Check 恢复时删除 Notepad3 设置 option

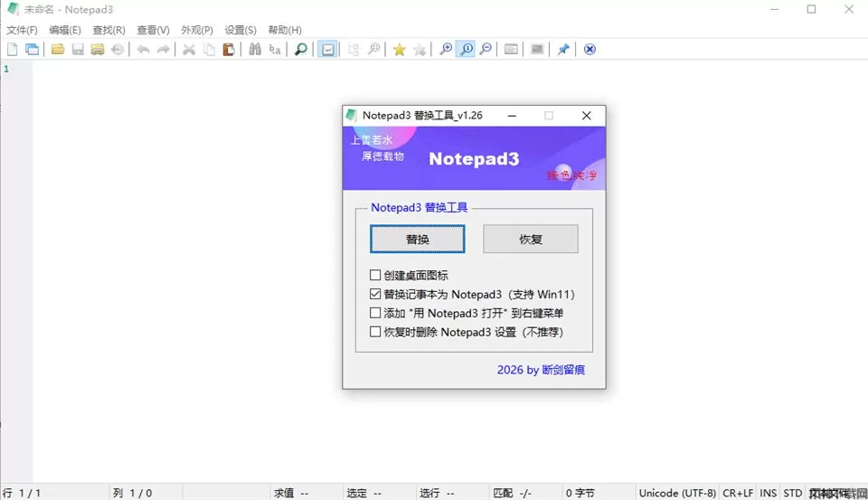coord(375,333)
